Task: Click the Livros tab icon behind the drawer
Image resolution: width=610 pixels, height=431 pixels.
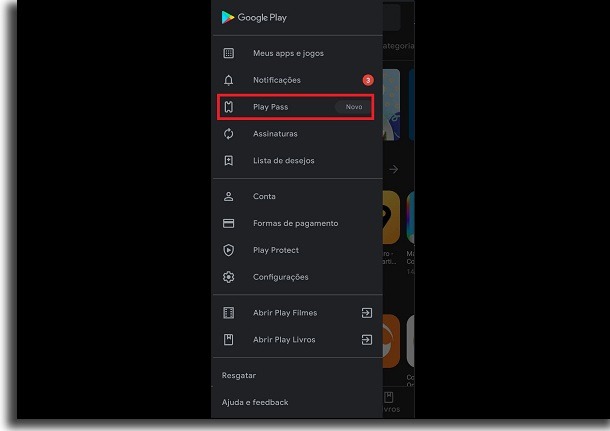Action: 389,397
